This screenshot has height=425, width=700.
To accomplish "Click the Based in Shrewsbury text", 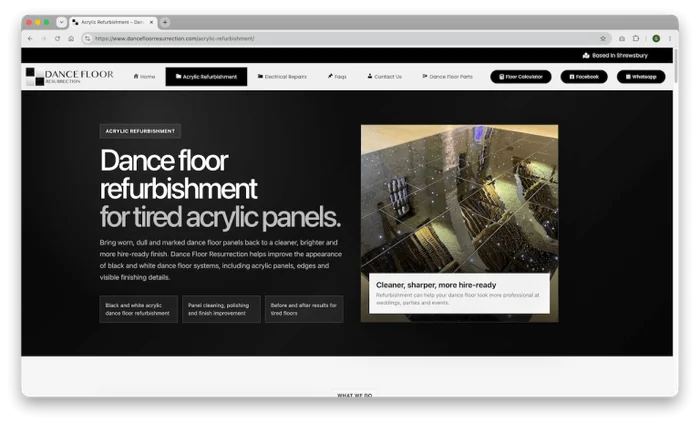I will pyautogui.click(x=620, y=56).
